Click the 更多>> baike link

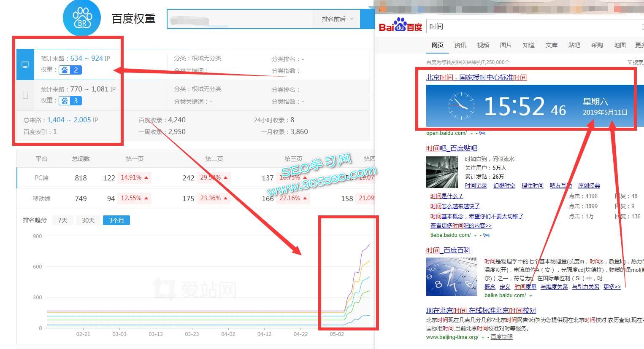click(x=612, y=287)
